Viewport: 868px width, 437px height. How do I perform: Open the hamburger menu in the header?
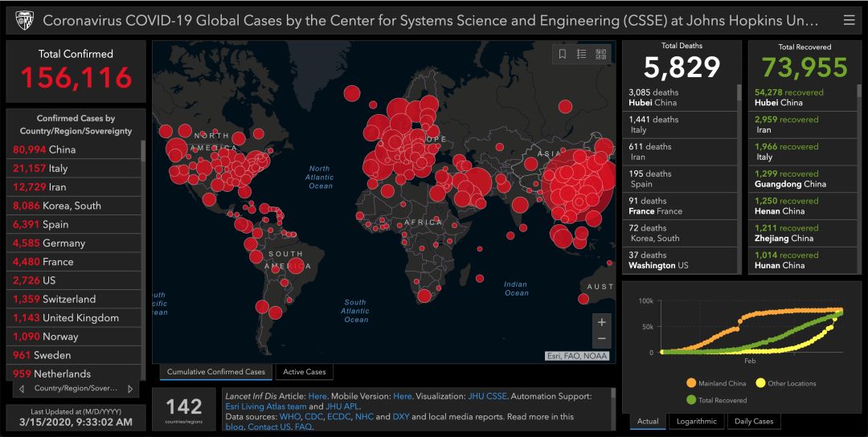pos(849,20)
